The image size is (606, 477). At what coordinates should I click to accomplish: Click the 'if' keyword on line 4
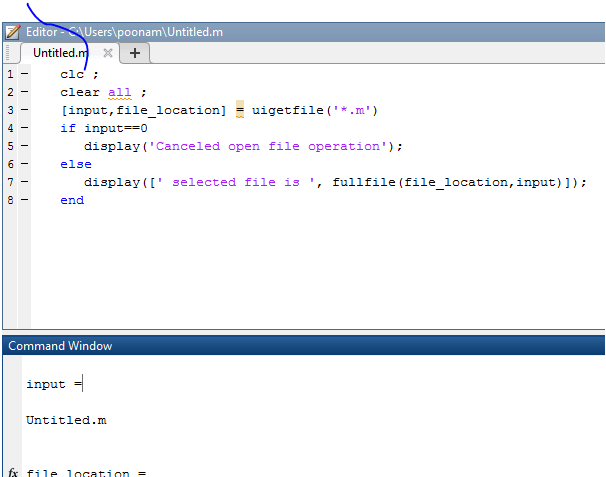coord(68,128)
